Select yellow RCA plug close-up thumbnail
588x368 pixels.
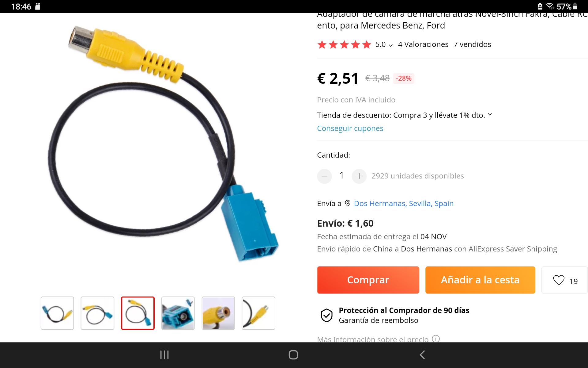coord(218,313)
